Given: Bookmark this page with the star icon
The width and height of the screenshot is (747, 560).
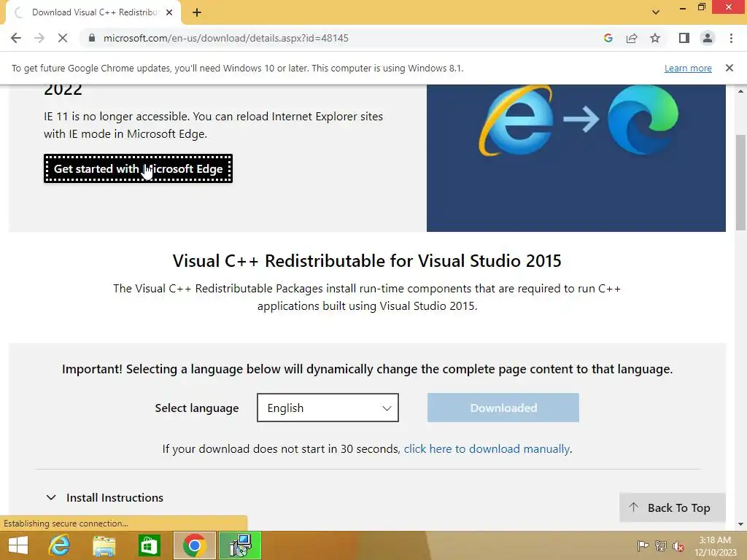Looking at the screenshot, I should coord(655,38).
